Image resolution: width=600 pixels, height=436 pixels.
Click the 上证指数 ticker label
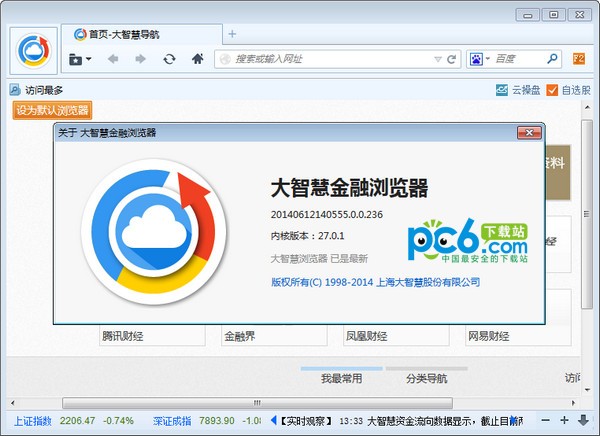(x=33, y=421)
